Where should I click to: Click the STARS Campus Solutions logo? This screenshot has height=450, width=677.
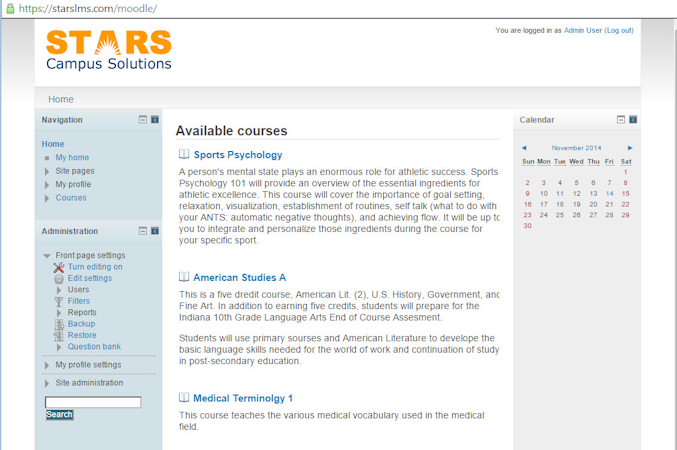point(109,50)
